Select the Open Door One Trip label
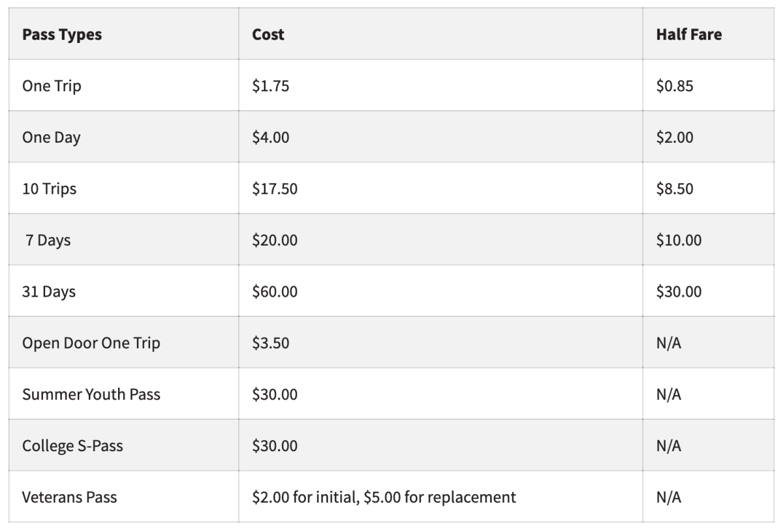 click(x=91, y=343)
